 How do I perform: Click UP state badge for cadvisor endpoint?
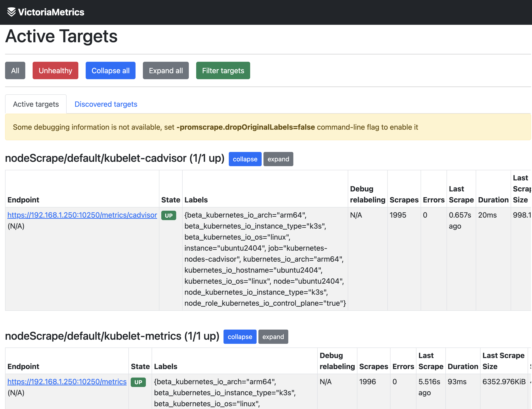click(169, 216)
